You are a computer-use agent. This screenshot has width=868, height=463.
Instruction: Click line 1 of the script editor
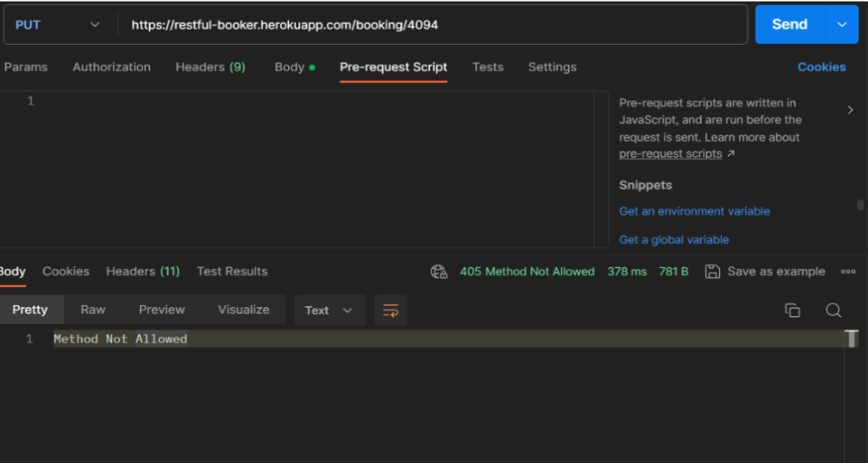click(x=315, y=101)
